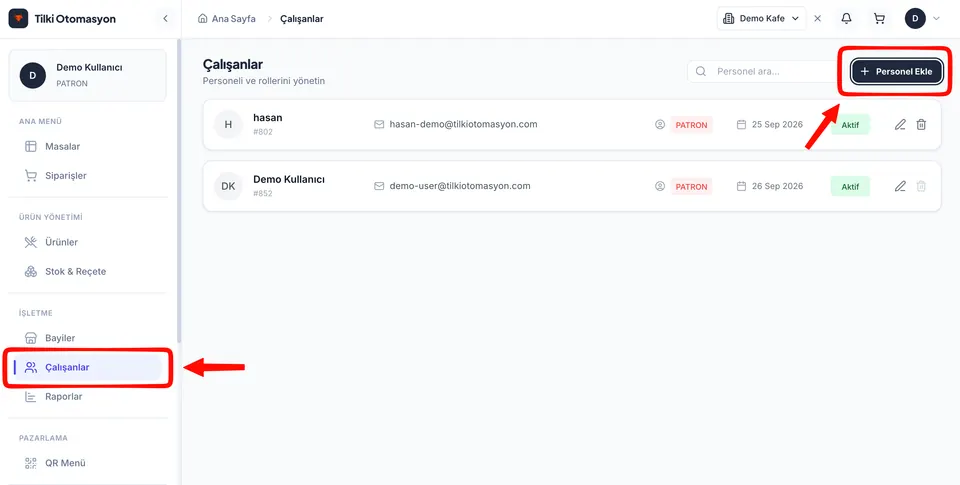
Task: Click calendar icon beside 26 Sep 2026
Action: tap(741, 186)
